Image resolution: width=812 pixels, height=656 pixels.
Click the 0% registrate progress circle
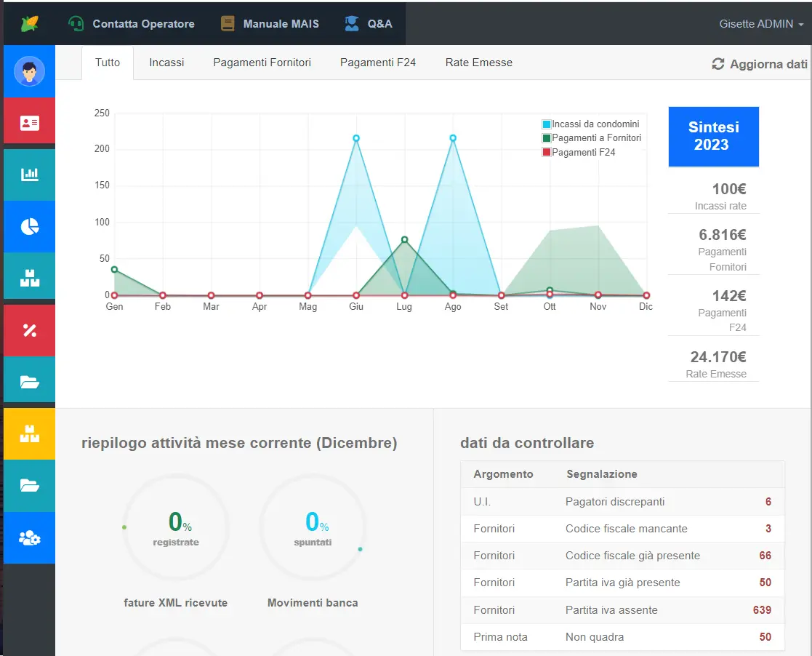[176, 527]
